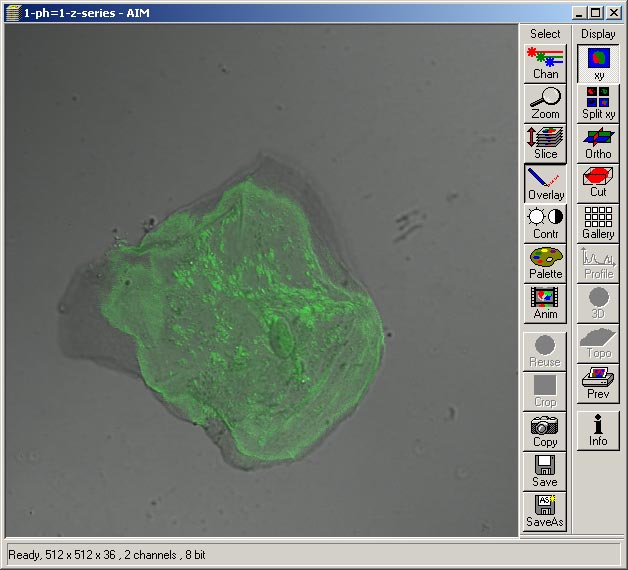Click the grayed Topo display button
Viewport: 628px width, 570px height.
point(598,343)
